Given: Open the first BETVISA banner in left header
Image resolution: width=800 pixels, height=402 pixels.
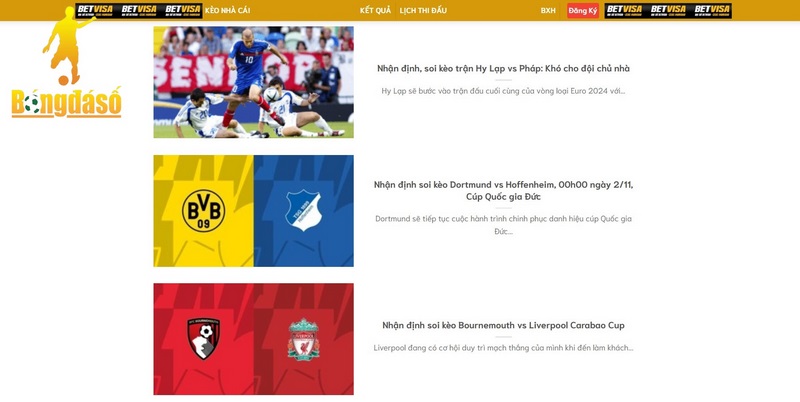Looking at the screenshot, I should [x=96, y=11].
